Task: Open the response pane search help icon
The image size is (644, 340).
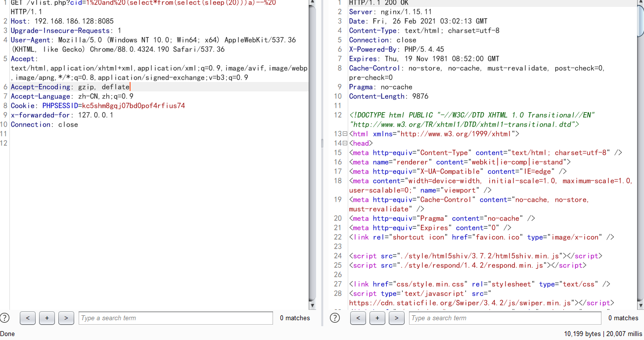Action: coord(335,318)
